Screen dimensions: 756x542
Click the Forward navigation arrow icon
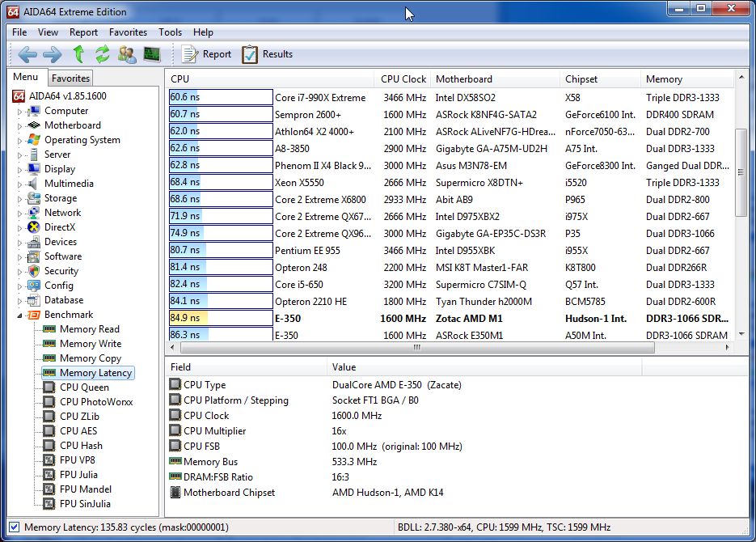click(x=52, y=54)
